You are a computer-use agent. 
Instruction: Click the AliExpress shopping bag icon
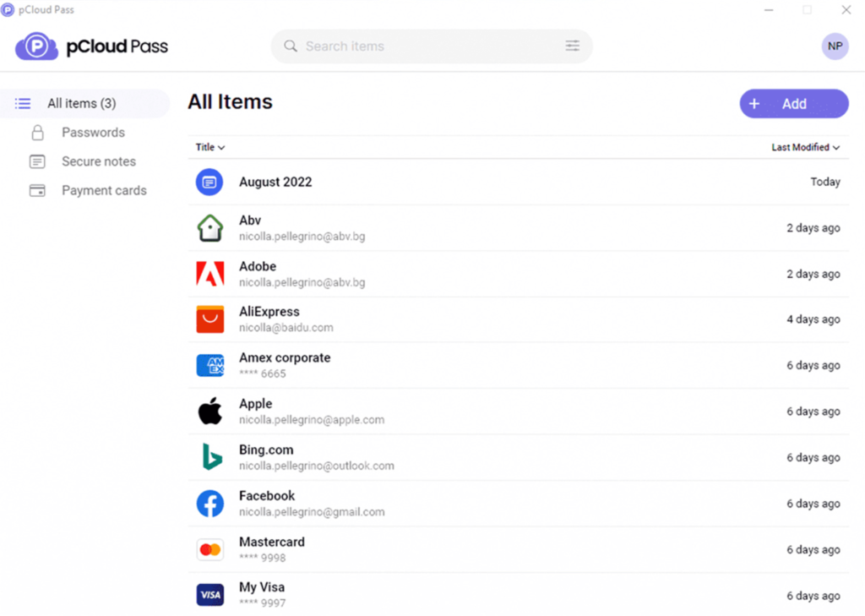pos(209,319)
